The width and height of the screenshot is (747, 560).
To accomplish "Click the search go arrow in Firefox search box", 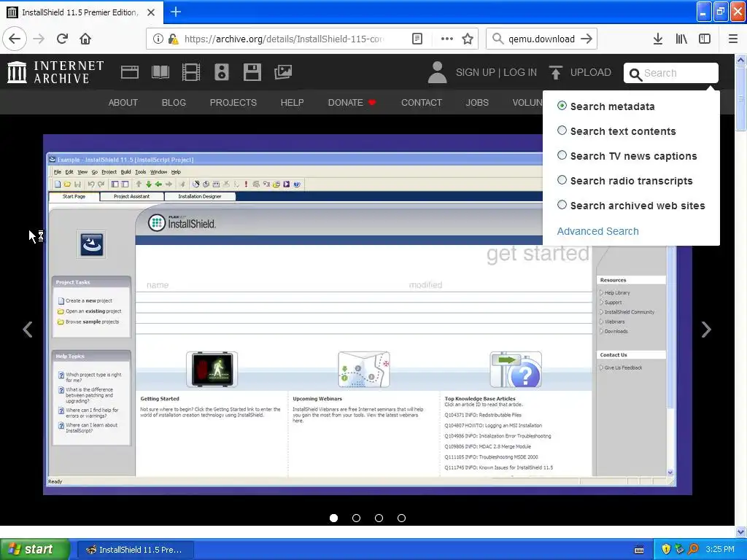I will [587, 39].
